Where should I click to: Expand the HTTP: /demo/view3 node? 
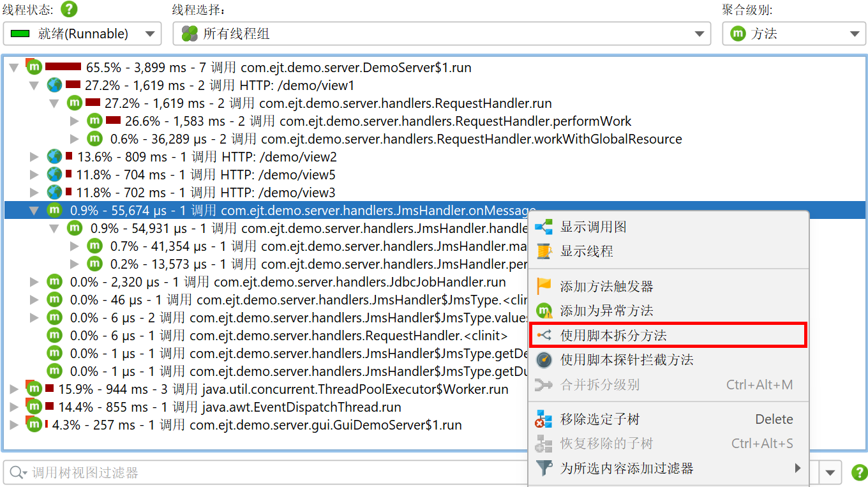[x=34, y=192]
